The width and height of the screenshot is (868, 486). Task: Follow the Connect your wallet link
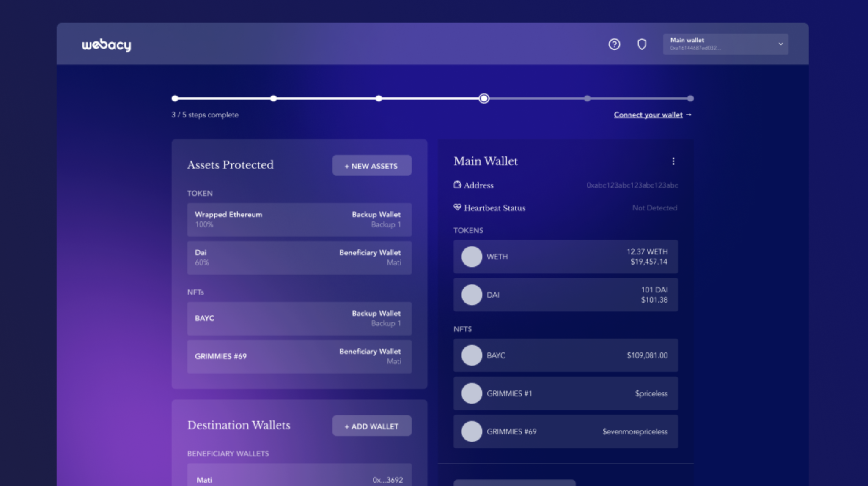648,115
